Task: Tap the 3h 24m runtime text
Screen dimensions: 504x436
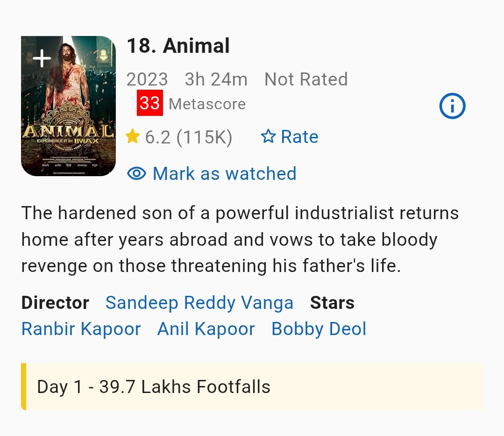Action: [x=216, y=79]
